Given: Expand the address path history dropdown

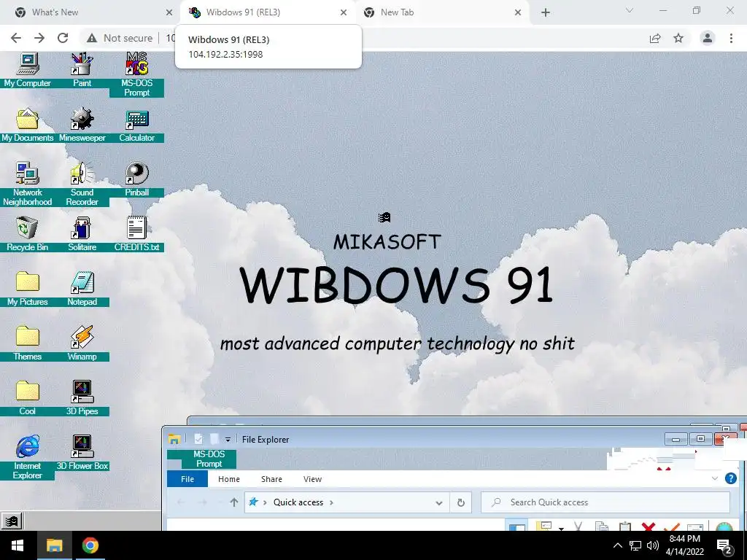Looking at the screenshot, I should pyautogui.click(x=438, y=503).
